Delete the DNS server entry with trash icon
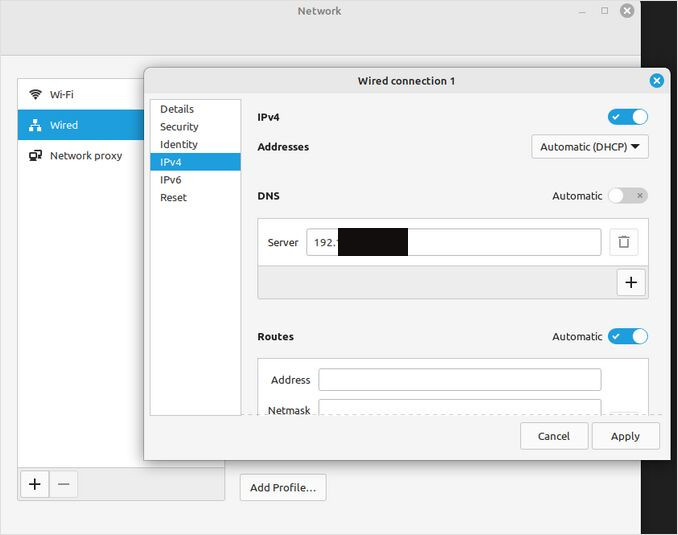The height and width of the screenshot is (535, 678). 623,242
